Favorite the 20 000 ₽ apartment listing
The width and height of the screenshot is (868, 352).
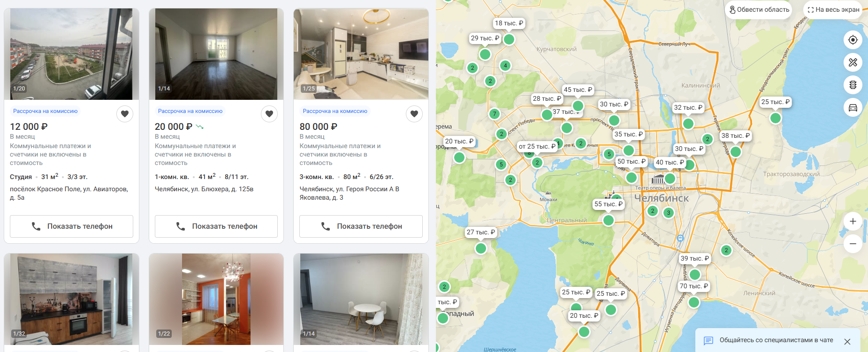point(269,113)
